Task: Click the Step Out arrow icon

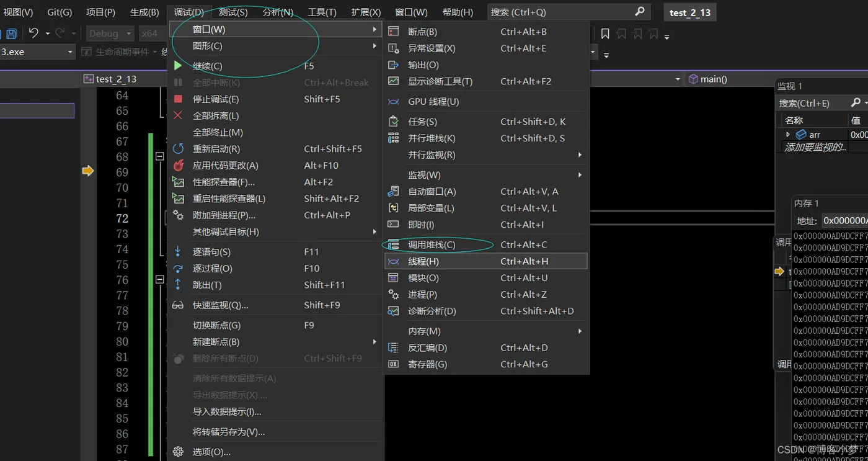Action: click(178, 284)
